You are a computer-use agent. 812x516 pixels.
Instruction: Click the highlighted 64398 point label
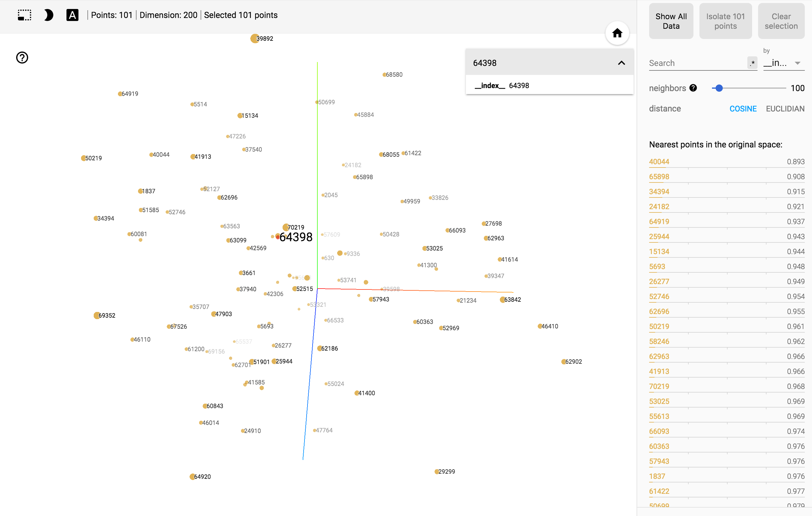tap(296, 237)
